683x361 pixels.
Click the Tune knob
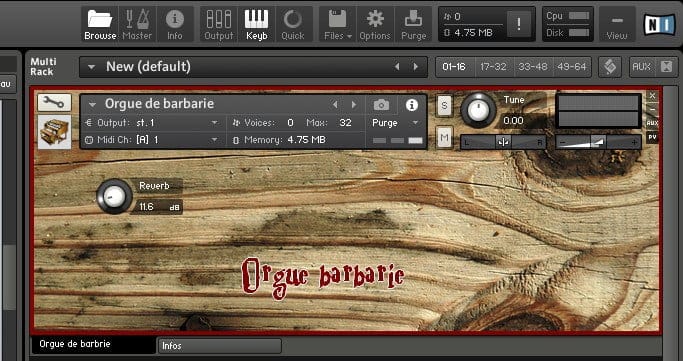pos(478,110)
